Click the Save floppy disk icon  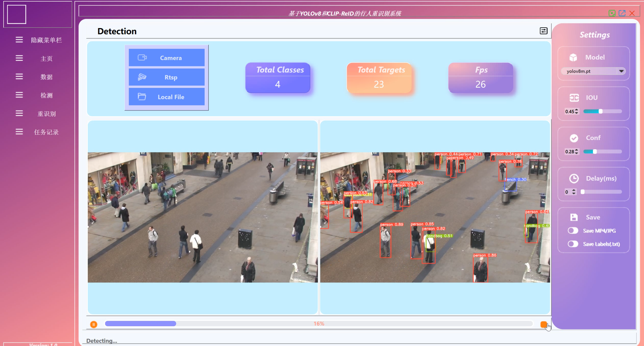coord(574,217)
